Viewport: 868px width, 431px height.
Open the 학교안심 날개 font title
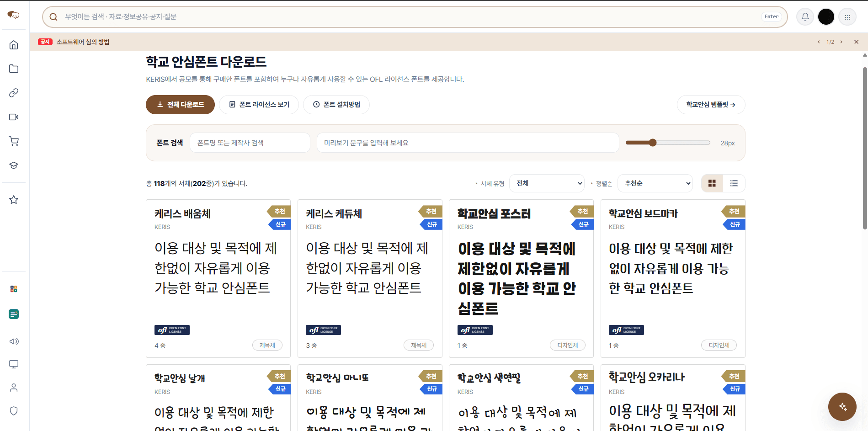180,378
